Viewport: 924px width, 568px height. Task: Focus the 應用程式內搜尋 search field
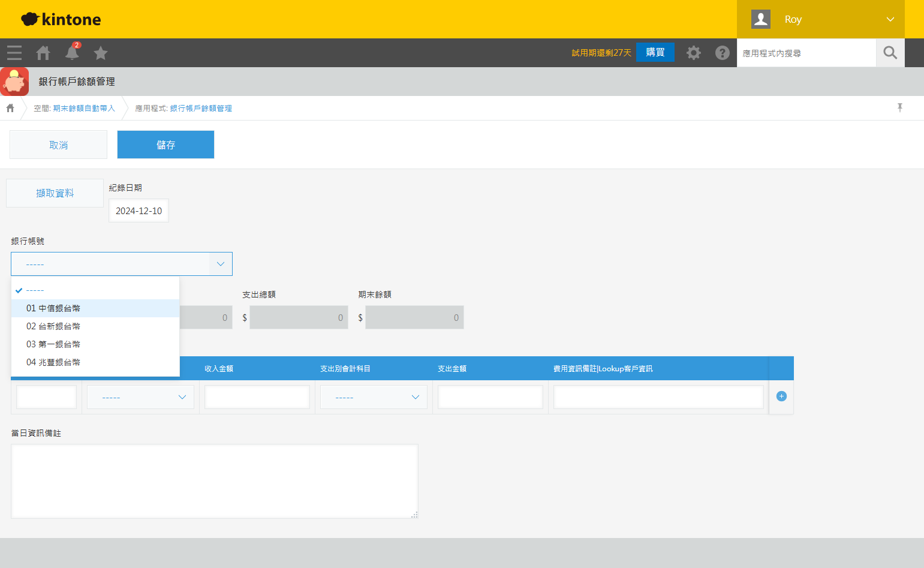[806, 53]
